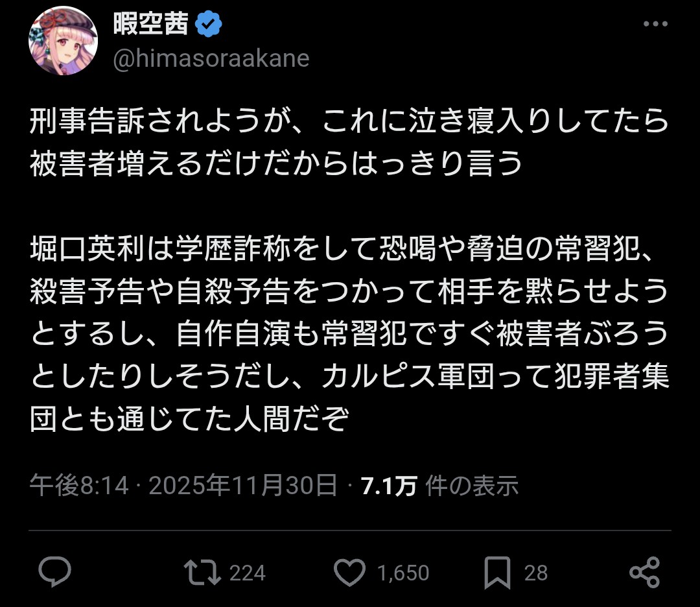This screenshot has height=607, width=700.
Task: Click the like count 1,650
Action: (x=402, y=573)
